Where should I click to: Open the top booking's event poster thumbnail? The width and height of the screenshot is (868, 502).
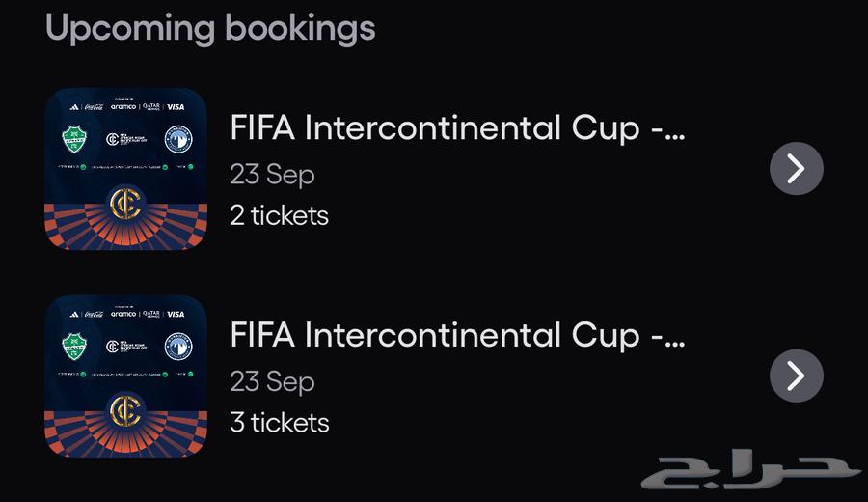pyautogui.click(x=125, y=169)
